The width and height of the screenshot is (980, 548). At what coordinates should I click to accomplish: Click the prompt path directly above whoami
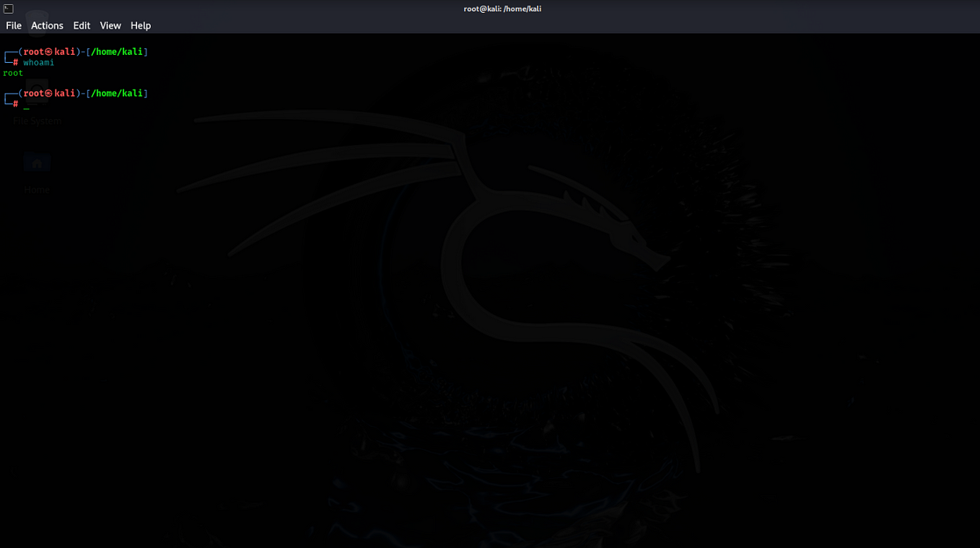117,52
